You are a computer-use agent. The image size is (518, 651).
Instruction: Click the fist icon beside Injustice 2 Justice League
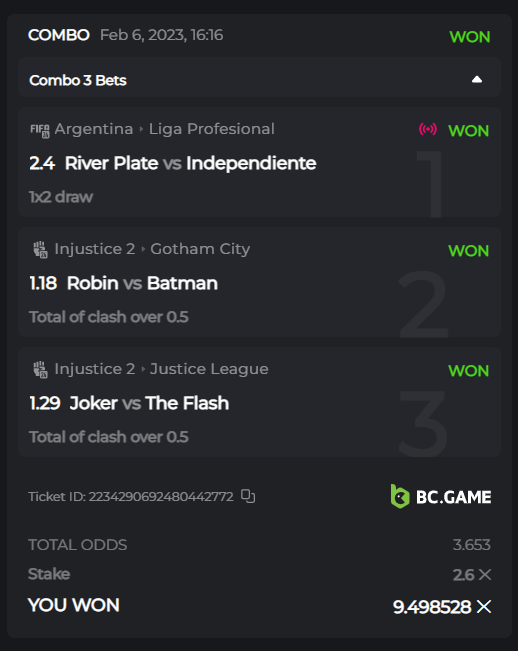click(40, 370)
